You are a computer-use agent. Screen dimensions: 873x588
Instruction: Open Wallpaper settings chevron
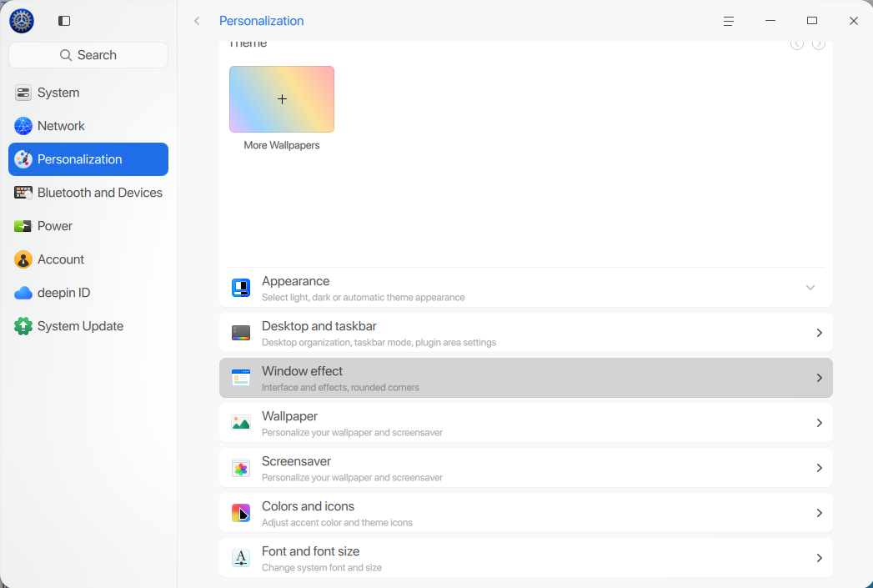click(x=819, y=423)
